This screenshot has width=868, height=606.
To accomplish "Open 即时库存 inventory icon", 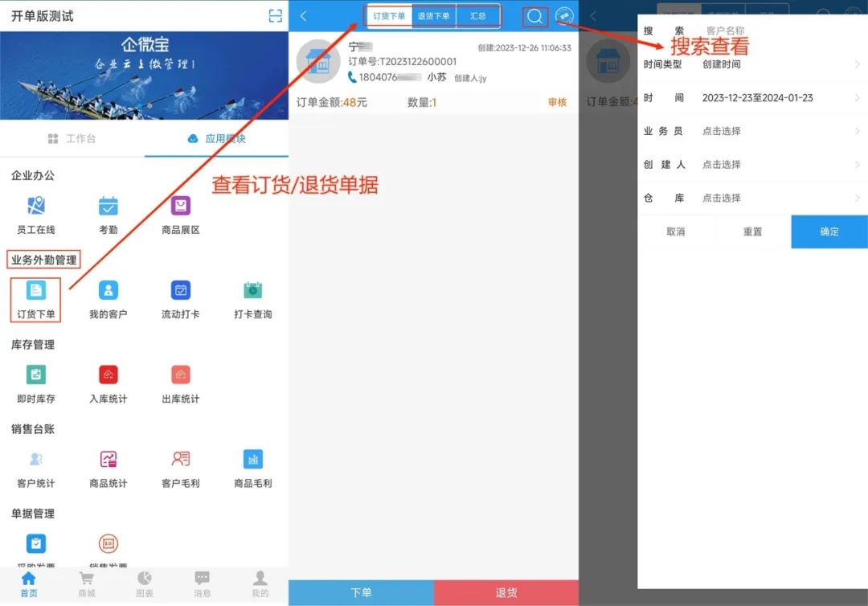I will tap(36, 375).
